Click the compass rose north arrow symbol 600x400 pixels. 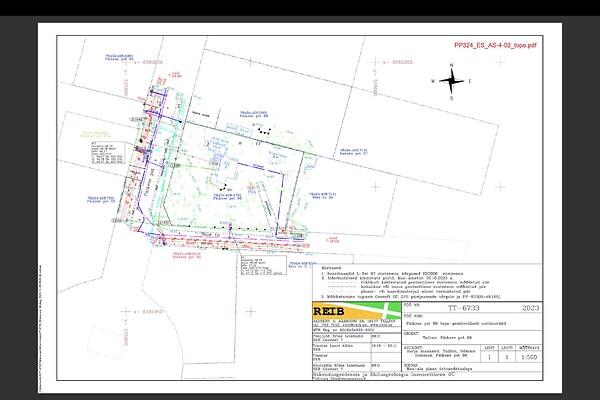[452, 80]
